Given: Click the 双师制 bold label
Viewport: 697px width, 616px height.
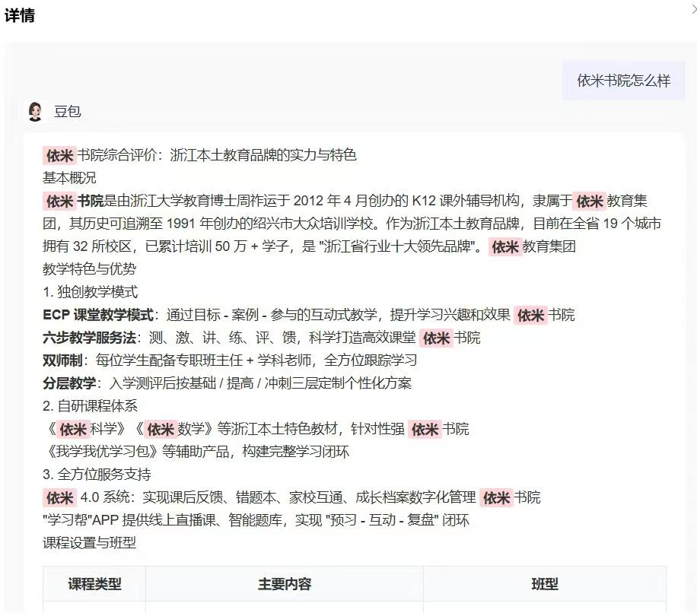Looking at the screenshot, I should click(62, 360).
